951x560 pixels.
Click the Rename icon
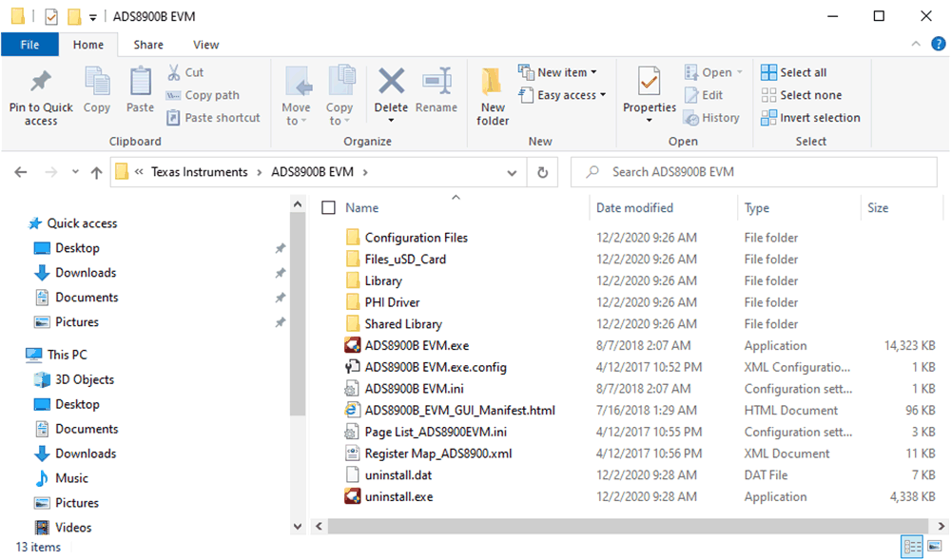(x=437, y=90)
